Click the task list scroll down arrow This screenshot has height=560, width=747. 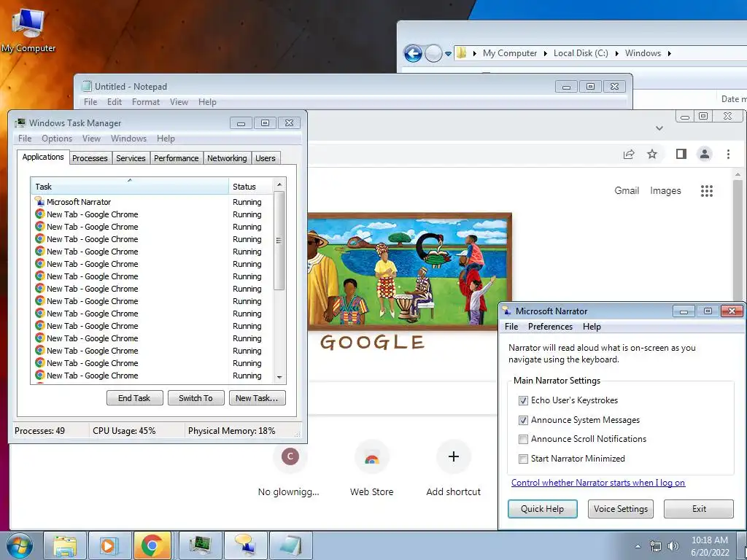[279, 378]
